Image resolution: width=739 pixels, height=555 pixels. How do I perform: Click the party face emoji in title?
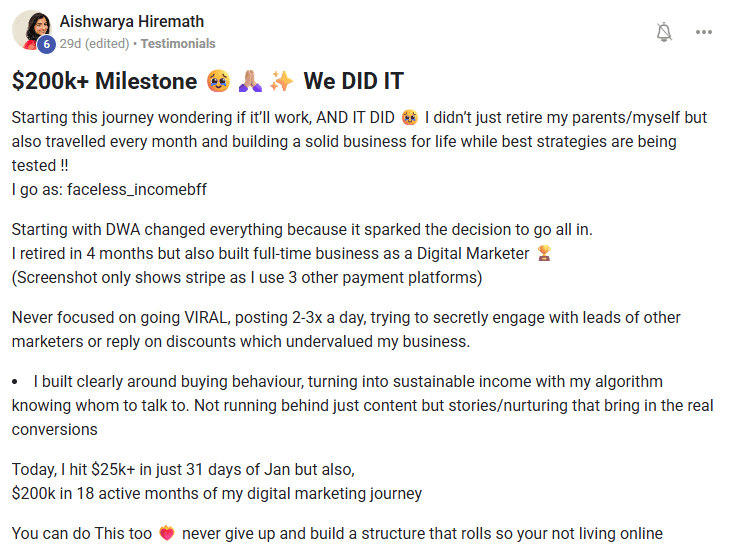click(219, 81)
